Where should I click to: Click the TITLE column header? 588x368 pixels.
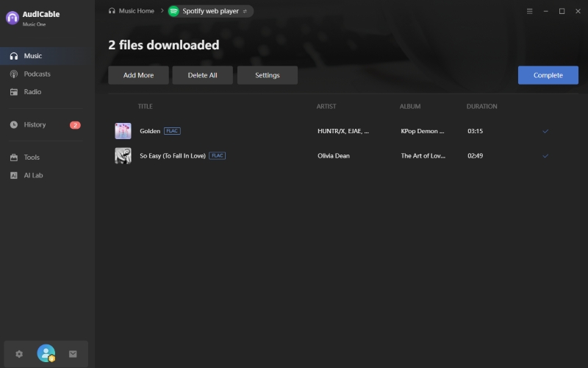pos(145,106)
